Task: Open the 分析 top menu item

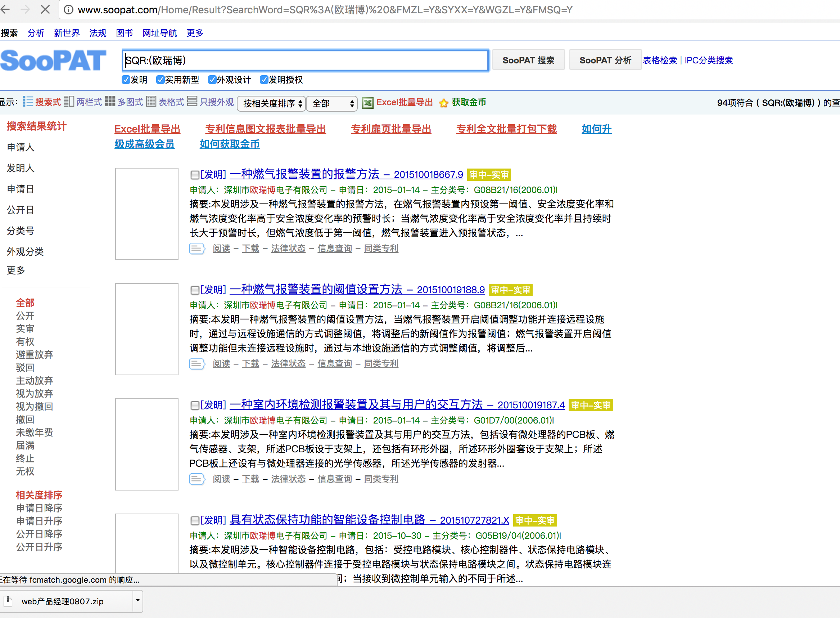Action: (x=36, y=33)
